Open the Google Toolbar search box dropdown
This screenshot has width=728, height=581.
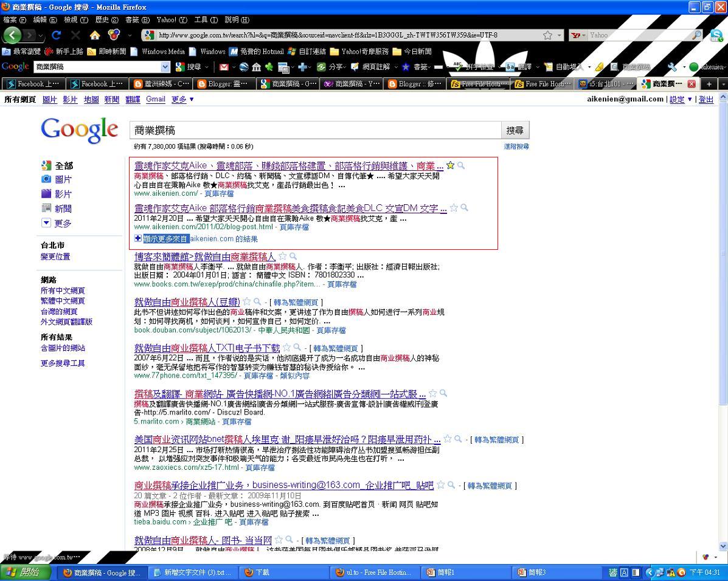pyautogui.click(x=165, y=67)
